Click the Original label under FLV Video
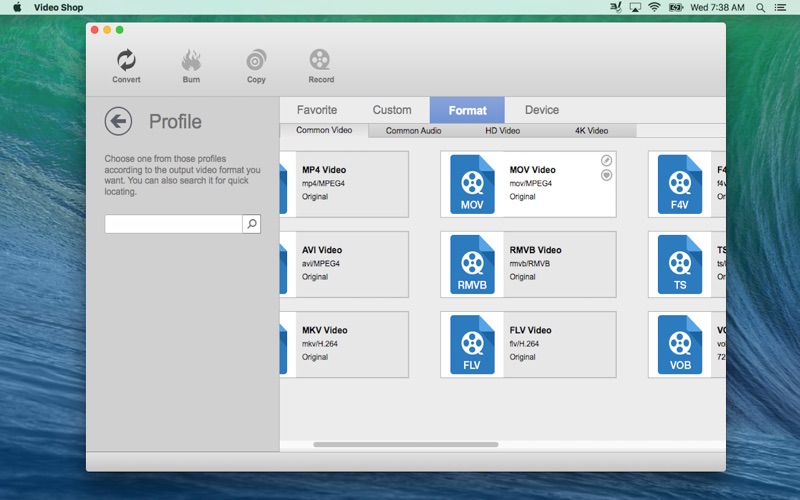This screenshot has width=800, height=500. [522, 357]
